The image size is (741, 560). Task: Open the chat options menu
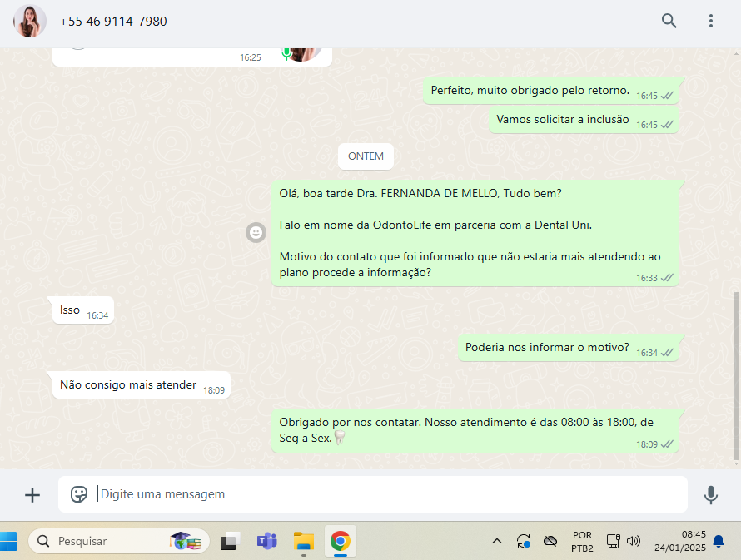coord(711,21)
